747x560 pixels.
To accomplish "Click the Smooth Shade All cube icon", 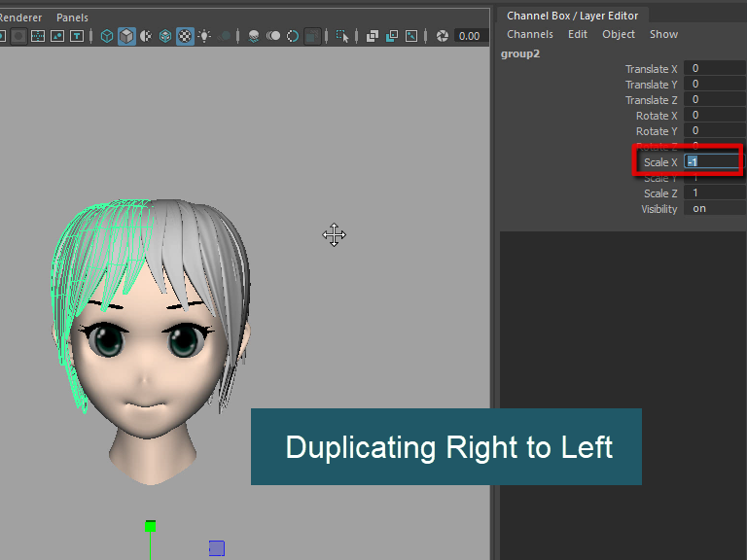I will [126, 36].
